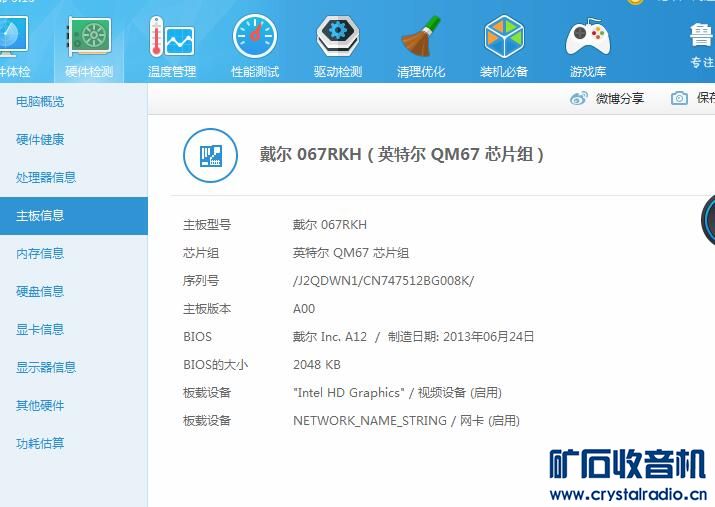Open 硬盘信息 hard disk info

point(40,291)
